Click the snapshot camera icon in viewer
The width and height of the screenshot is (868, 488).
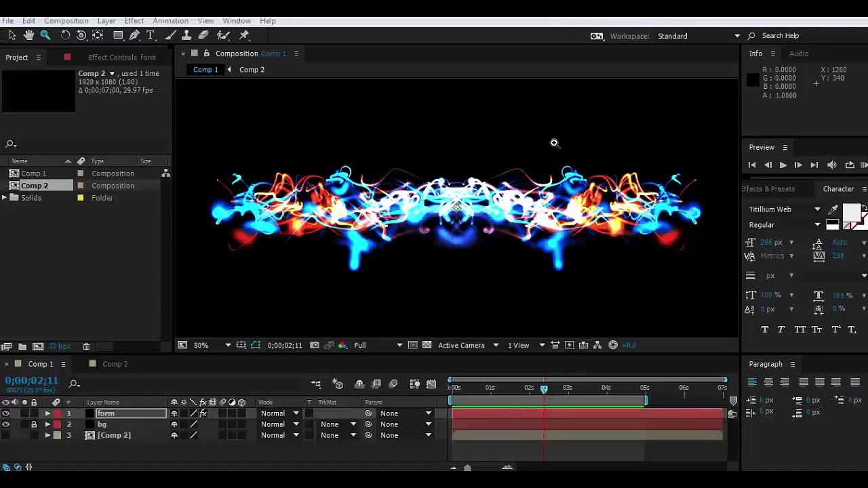pos(315,345)
